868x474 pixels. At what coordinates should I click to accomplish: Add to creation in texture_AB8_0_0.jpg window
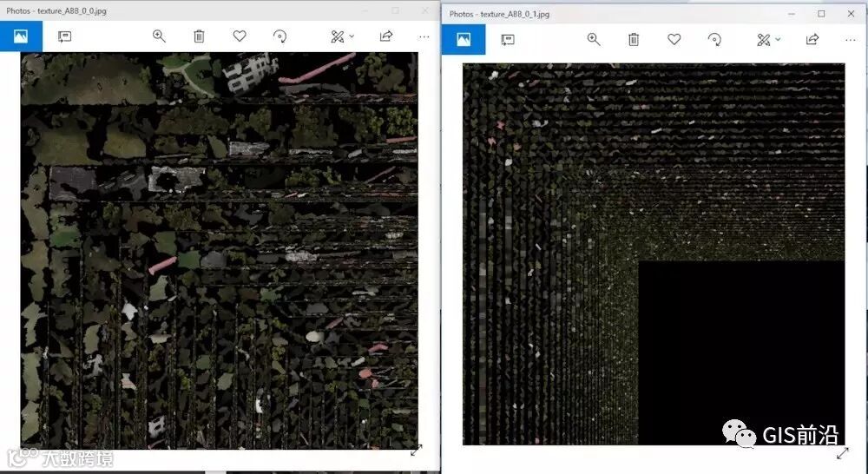[x=65, y=36]
